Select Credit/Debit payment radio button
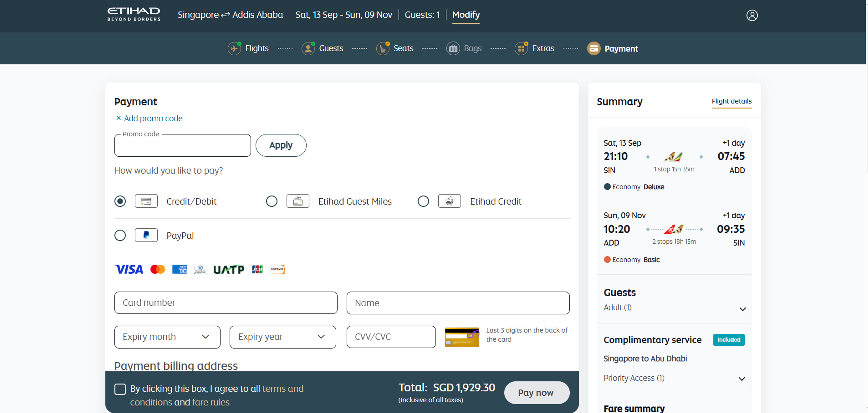The width and height of the screenshot is (868, 413). pos(120,201)
